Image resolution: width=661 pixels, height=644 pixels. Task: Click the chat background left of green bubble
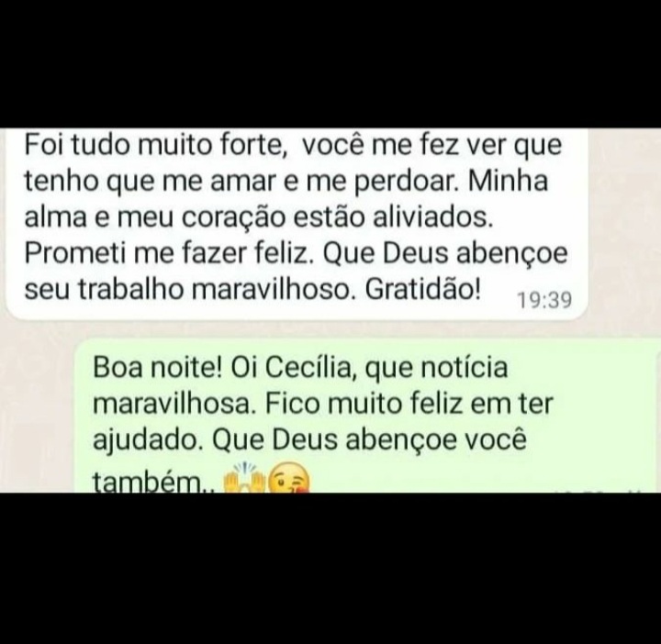[38, 413]
